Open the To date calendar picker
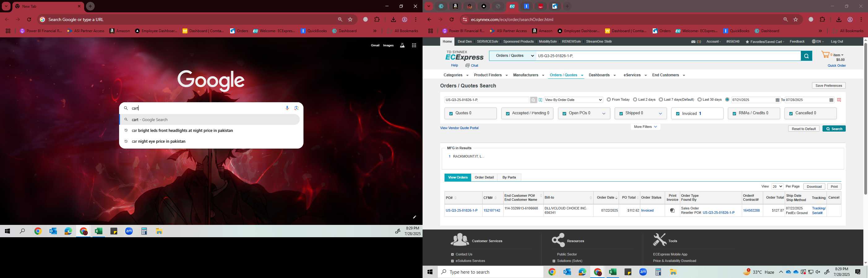 (x=831, y=100)
